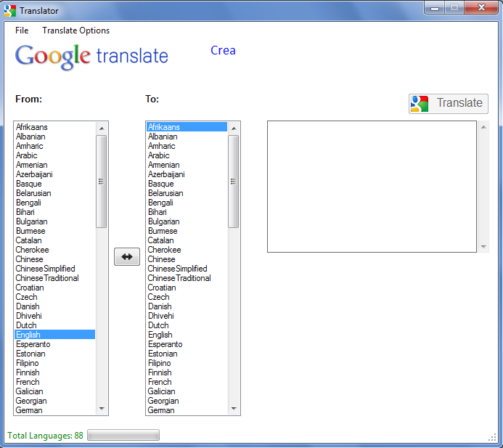Click output box scroll up arrow
Image resolution: width=503 pixels, height=448 pixels.
(x=483, y=127)
